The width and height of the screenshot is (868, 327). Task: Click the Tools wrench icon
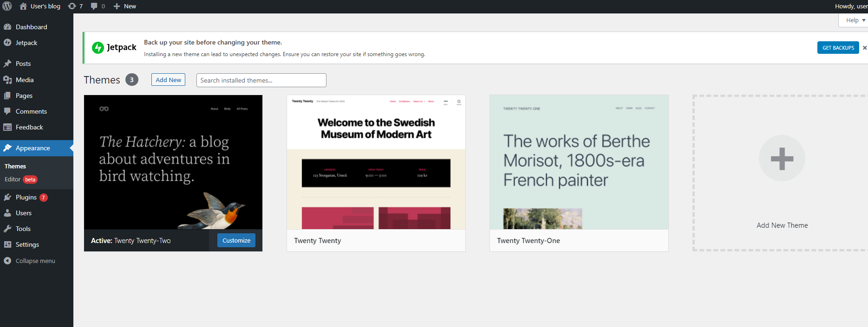coord(7,229)
